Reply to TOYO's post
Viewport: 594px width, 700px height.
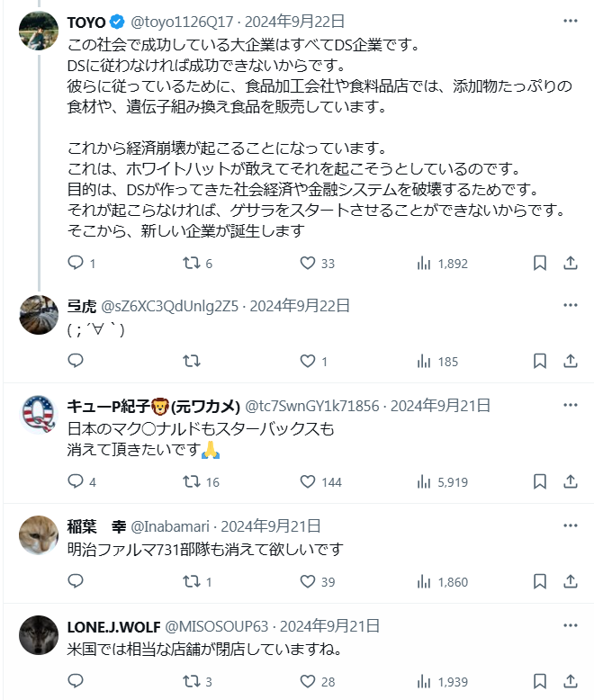[76, 263]
